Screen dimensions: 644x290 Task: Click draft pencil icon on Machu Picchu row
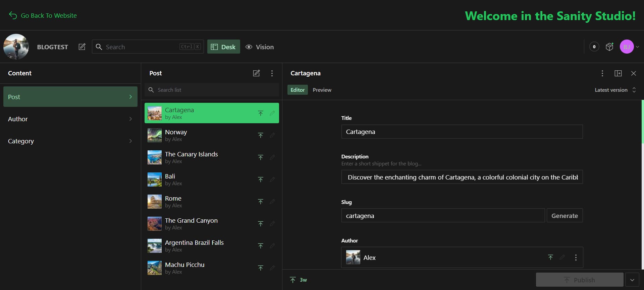272,268
